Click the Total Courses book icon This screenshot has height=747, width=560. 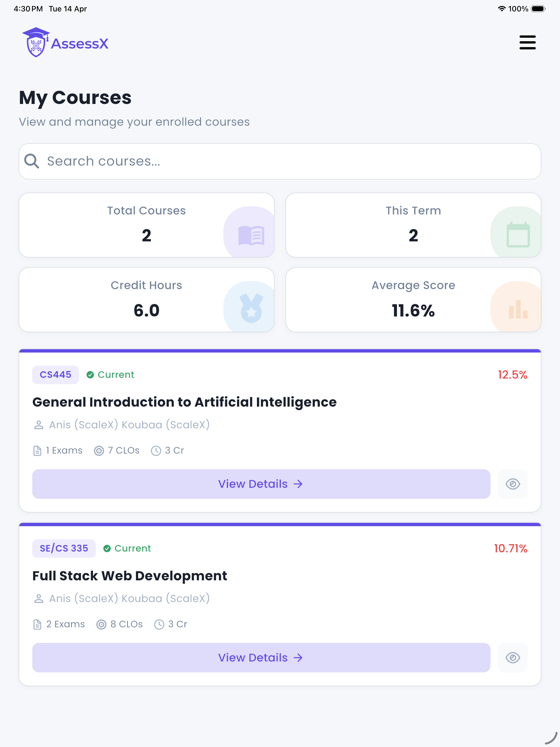click(251, 235)
